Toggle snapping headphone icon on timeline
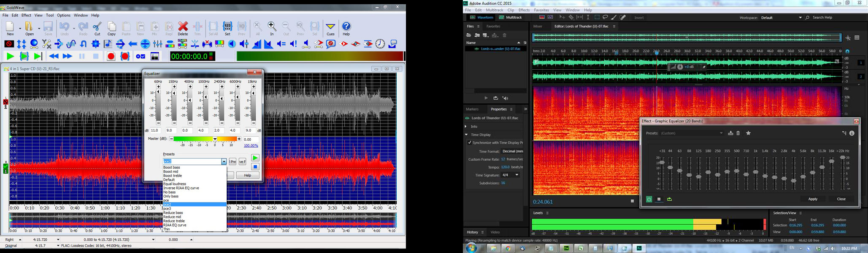 tap(847, 51)
